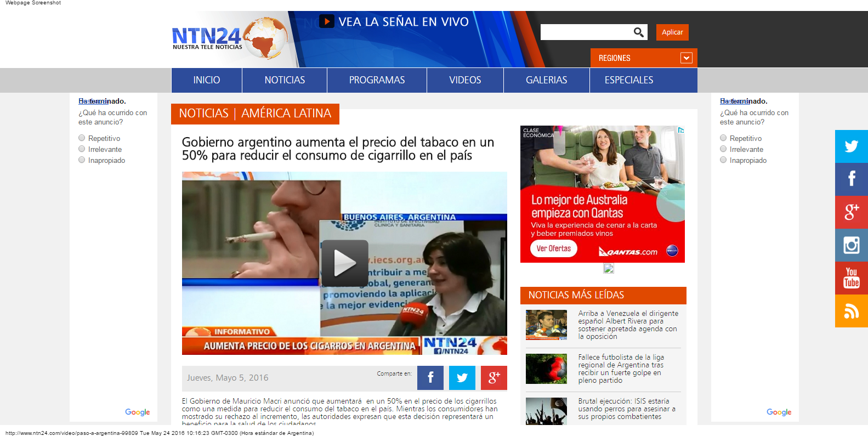Select Repetitivo in left ad survey
This screenshot has width=868, height=436.
click(x=82, y=138)
